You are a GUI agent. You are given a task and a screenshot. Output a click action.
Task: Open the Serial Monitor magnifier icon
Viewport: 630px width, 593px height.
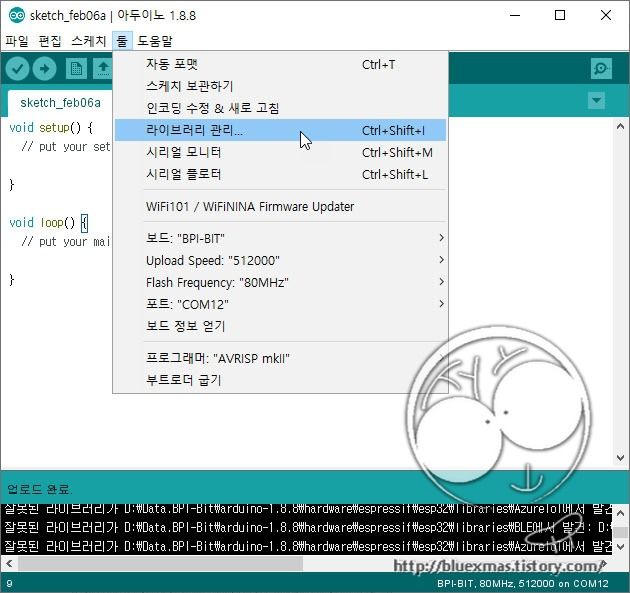(601, 69)
